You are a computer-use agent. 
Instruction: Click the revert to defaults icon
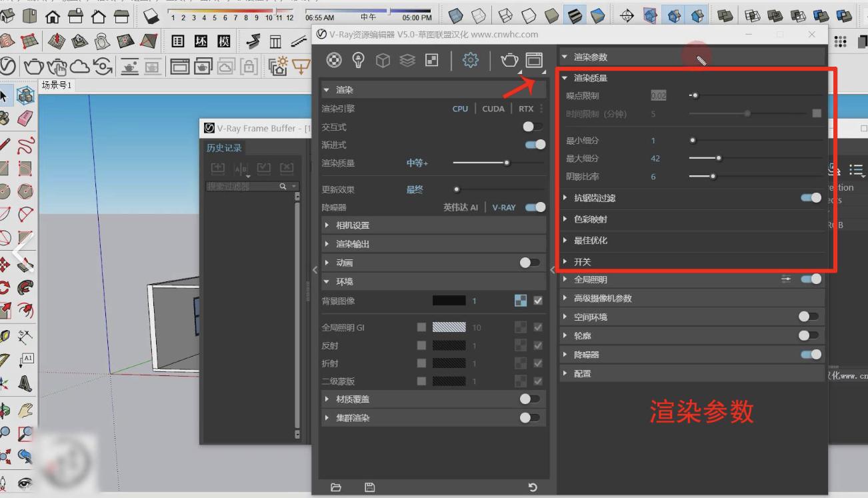532,487
